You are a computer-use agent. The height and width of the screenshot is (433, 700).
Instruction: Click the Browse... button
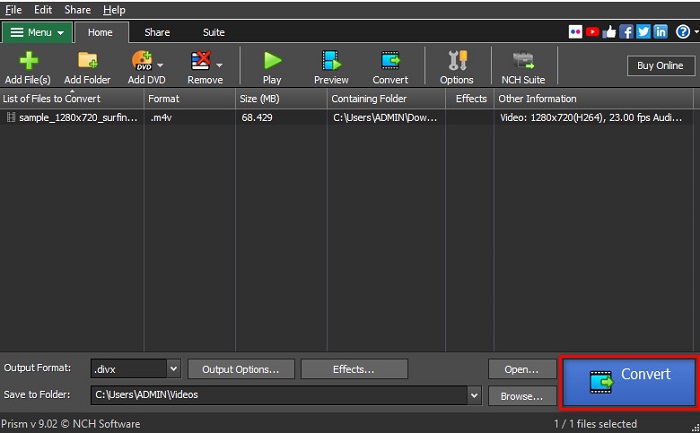(x=521, y=396)
